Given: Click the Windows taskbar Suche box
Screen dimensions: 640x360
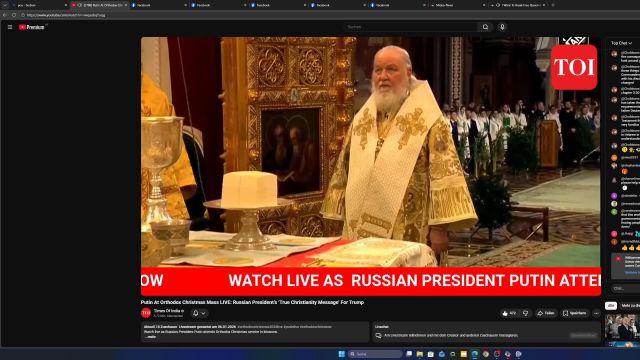Looking at the screenshot, I should 375,354.
